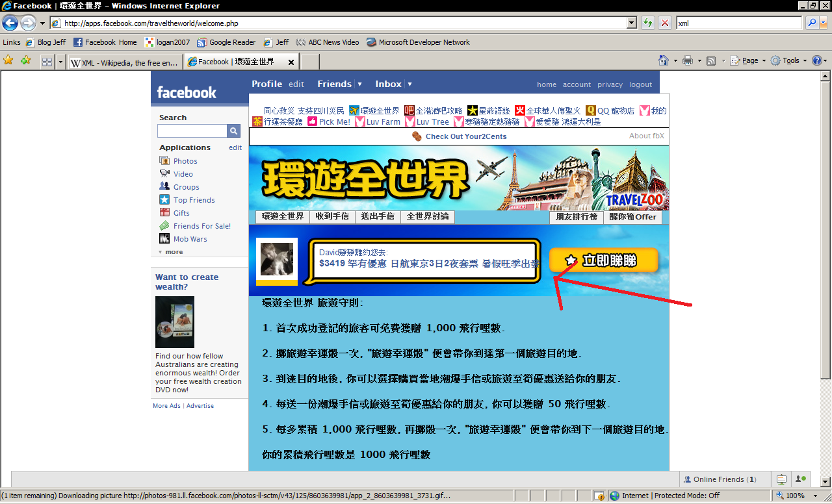The height and width of the screenshot is (504, 832).
Task: Click the IE Back navigation button
Action: coord(10,23)
